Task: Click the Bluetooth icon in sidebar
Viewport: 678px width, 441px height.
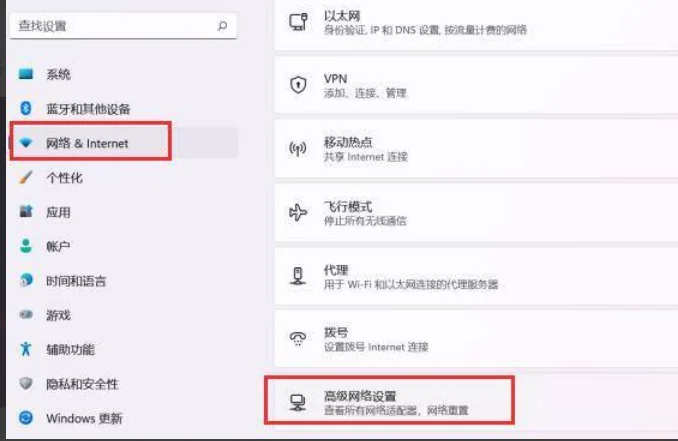Action: tap(26, 108)
